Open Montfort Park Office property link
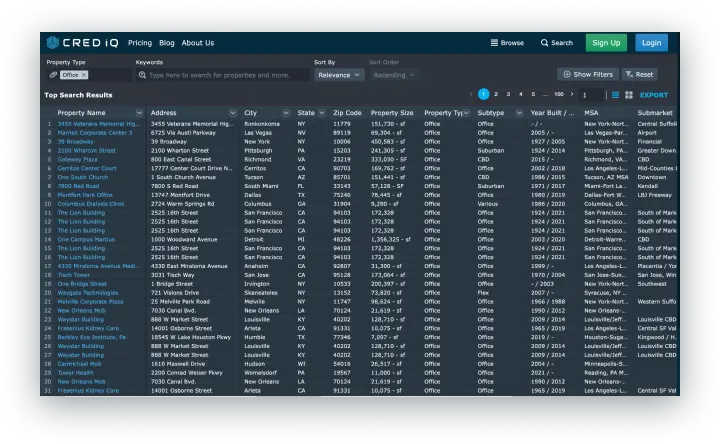This screenshot has width=720, height=444. [x=85, y=195]
